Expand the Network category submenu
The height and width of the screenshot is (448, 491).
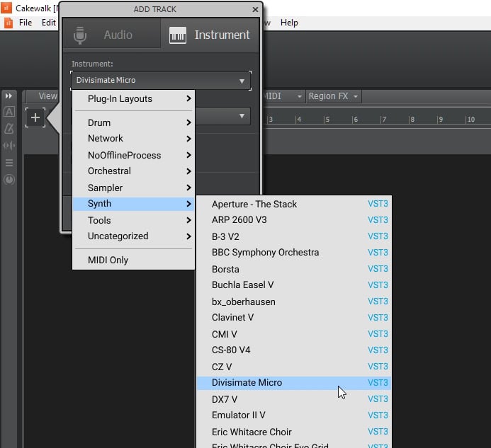pos(133,139)
